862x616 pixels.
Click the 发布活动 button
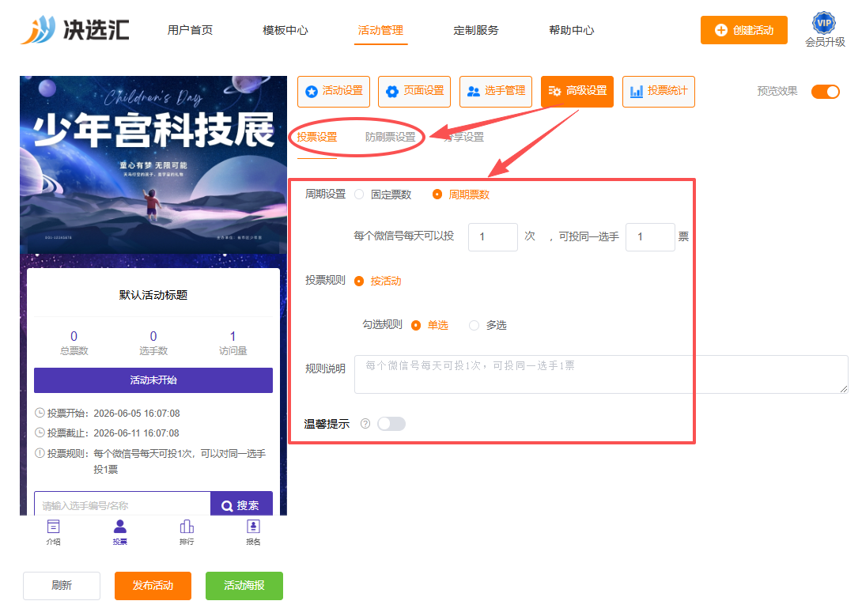[x=153, y=586]
